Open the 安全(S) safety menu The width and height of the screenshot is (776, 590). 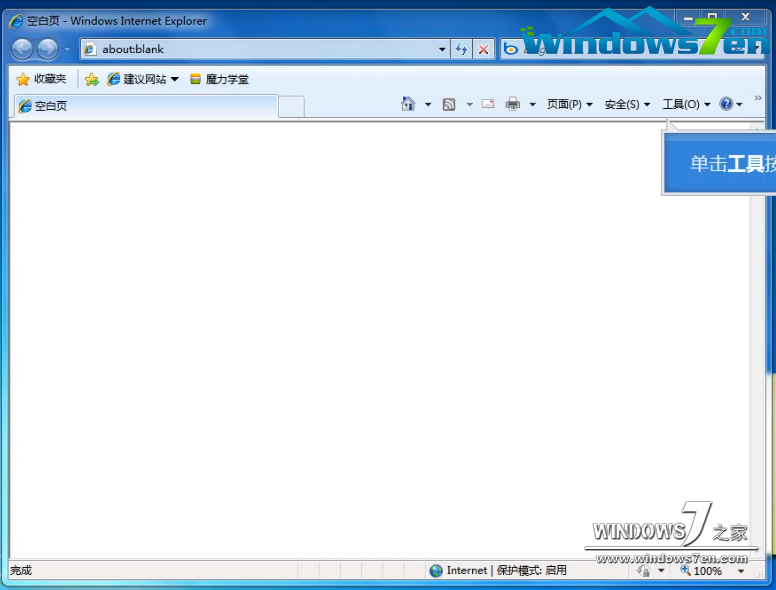click(627, 104)
